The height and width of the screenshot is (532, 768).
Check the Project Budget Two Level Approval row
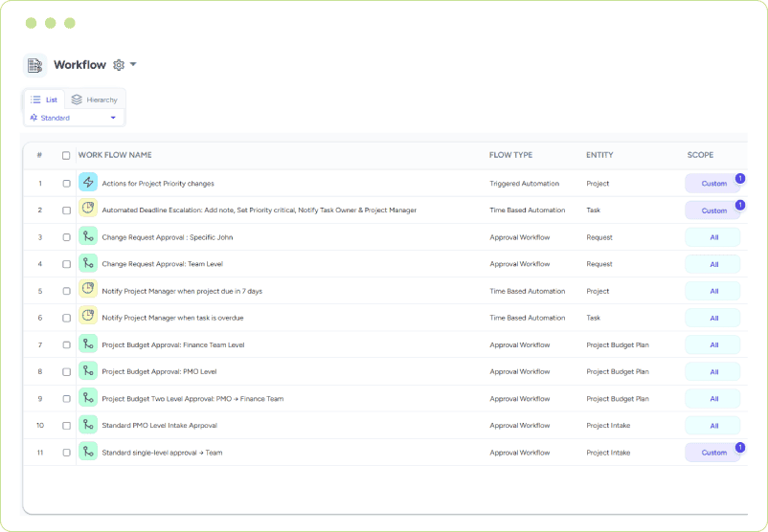[x=67, y=399]
